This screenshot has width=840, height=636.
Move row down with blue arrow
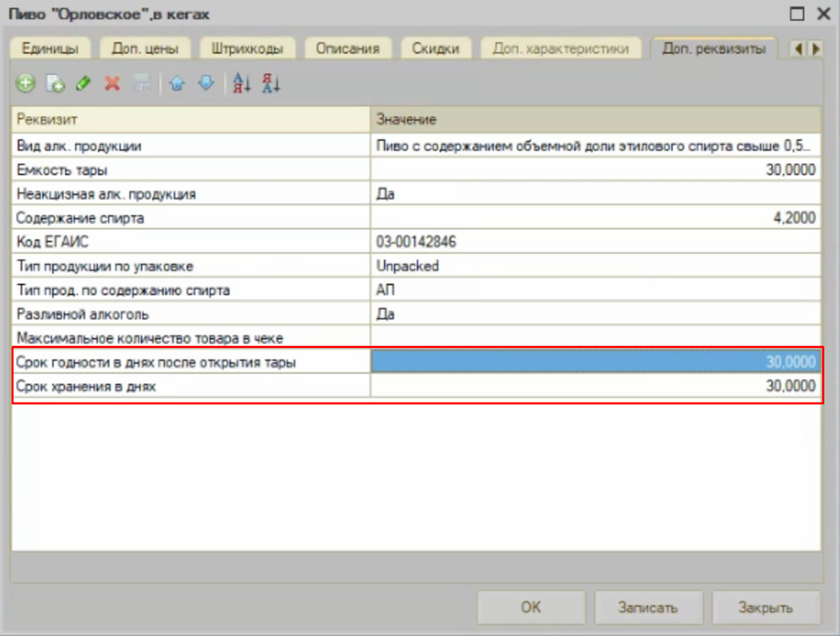(205, 83)
